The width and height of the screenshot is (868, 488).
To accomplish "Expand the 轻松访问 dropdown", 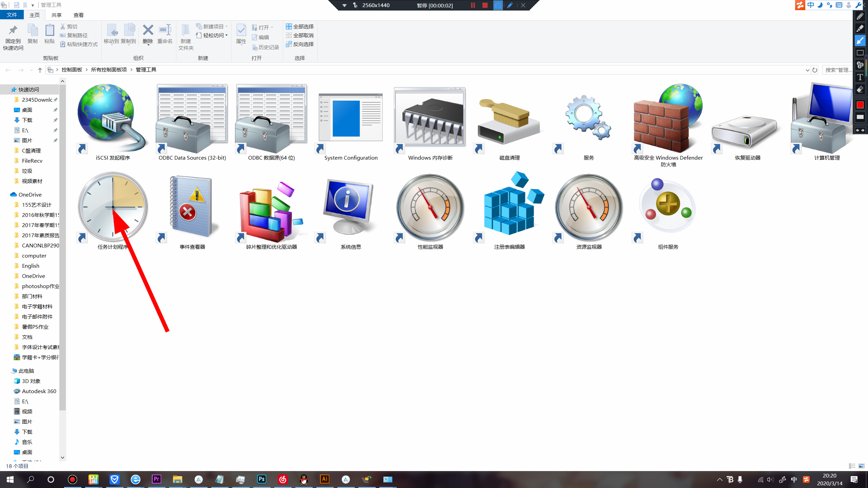I will tap(226, 35).
